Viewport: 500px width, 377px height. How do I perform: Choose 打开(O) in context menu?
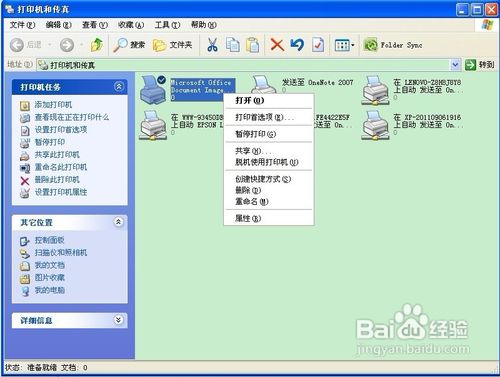[269, 100]
